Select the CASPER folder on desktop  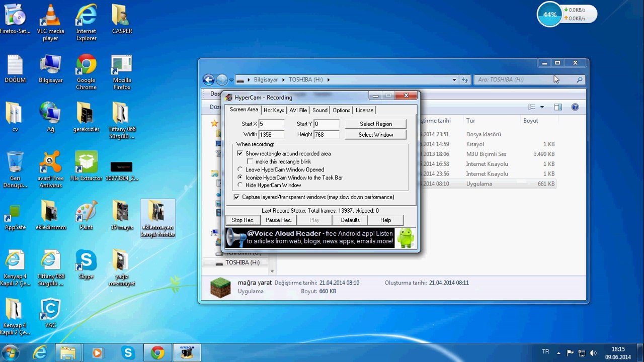click(122, 19)
